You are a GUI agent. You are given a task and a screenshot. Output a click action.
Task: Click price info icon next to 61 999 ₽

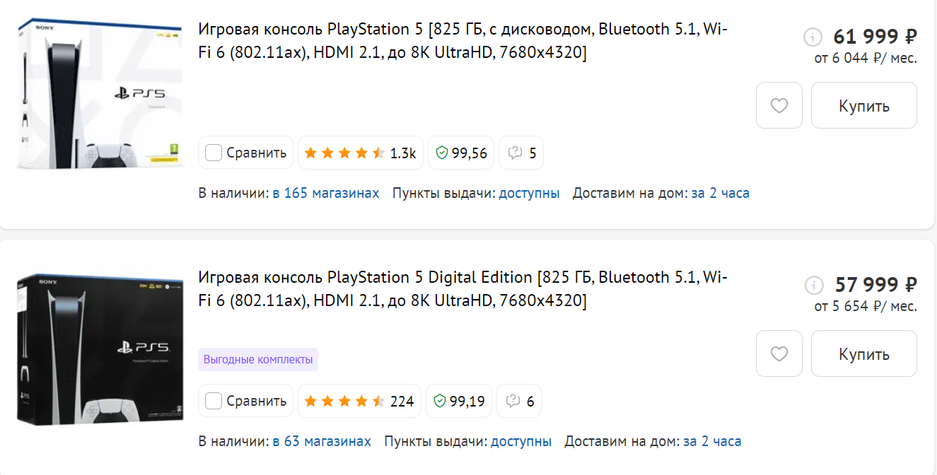[x=813, y=37]
